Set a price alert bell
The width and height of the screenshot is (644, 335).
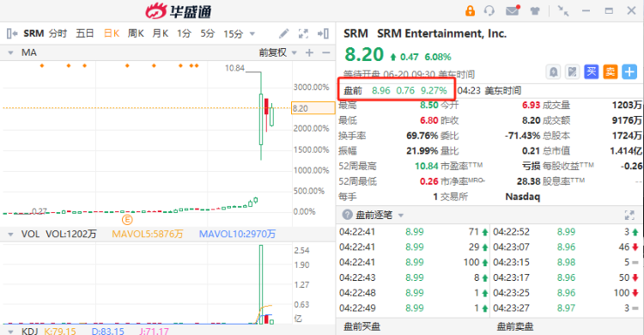[554, 72]
